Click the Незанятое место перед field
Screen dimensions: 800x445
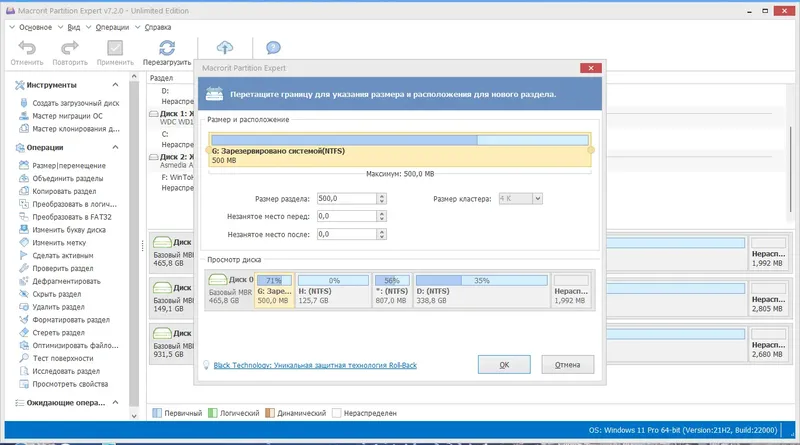pyautogui.click(x=347, y=216)
